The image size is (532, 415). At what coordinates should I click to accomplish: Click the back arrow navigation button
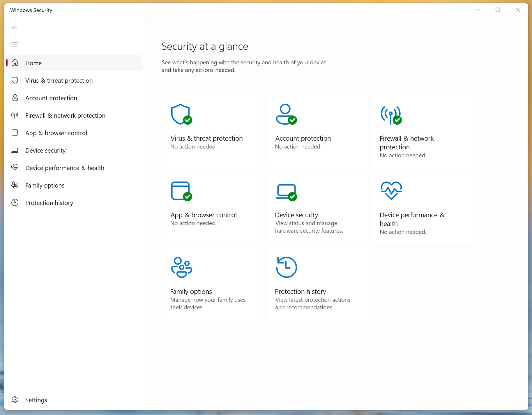pyautogui.click(x=14, y=27)
